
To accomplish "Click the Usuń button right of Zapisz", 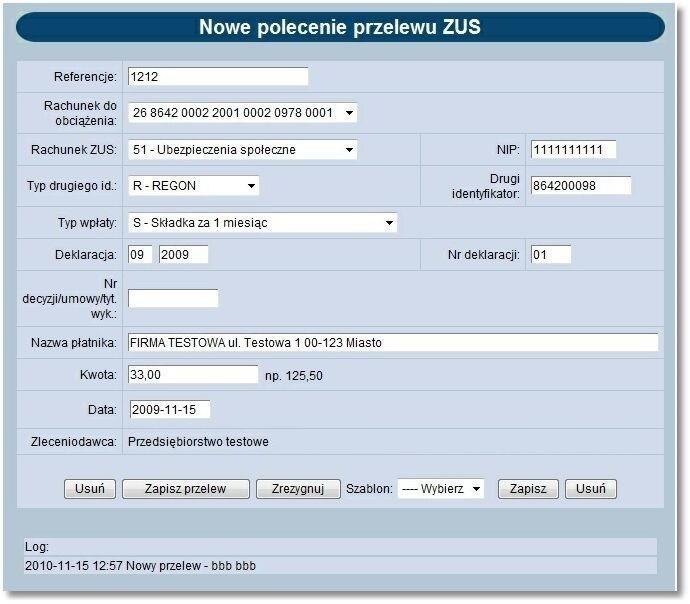I will 591,489.
